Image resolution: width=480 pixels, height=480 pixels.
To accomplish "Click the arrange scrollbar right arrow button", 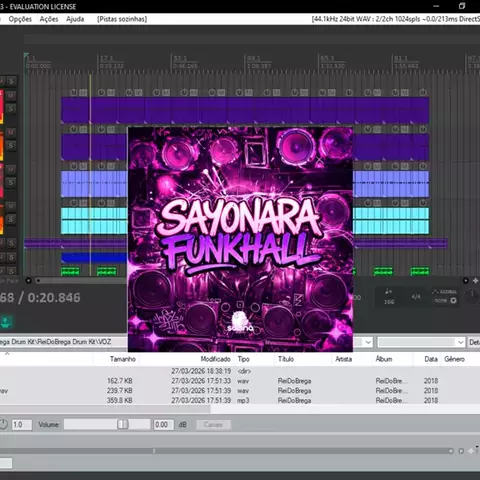I will 466,281.
